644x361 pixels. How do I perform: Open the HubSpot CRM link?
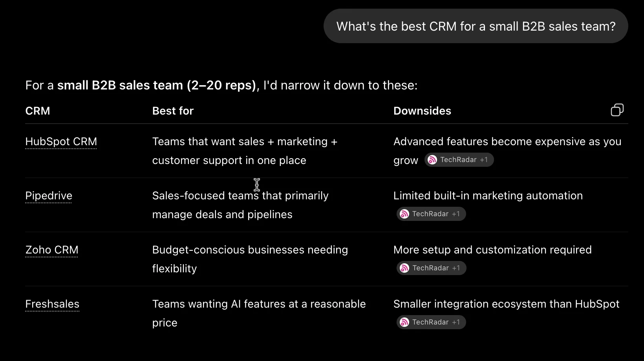tap(61, 142)
